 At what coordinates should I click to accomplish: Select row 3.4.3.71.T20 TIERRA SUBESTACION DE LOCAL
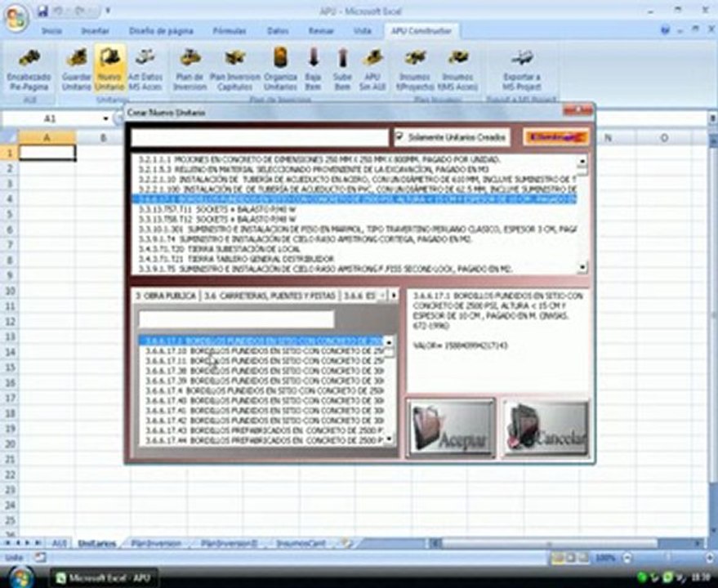[354, 248]
